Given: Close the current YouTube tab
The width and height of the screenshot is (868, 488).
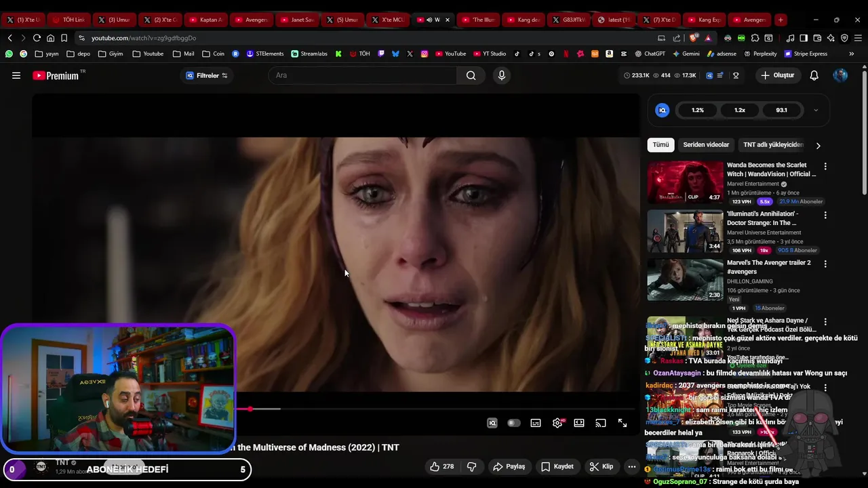Looking at the screenshot, I should (x=447, y=20).
